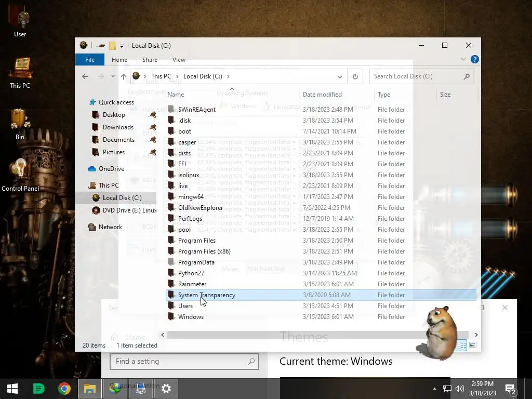The image size is (532, 399).
Task: Open the File Explorer taskbar icon
Action: pos(90,389)
